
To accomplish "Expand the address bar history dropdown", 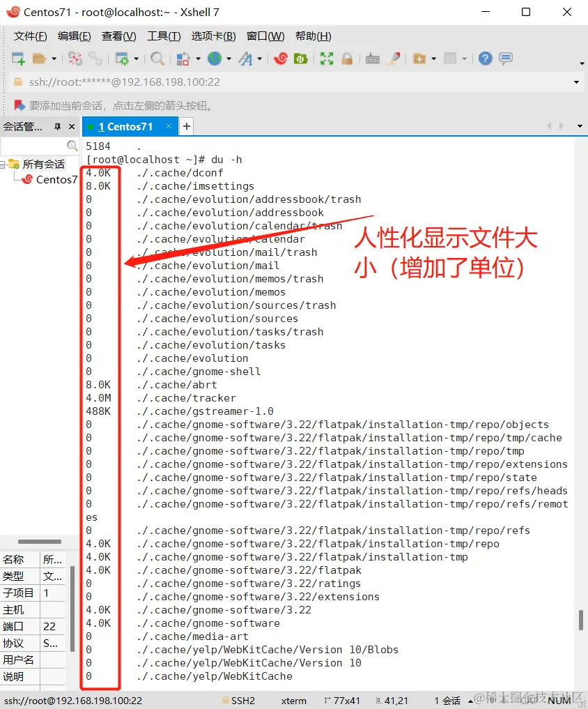I will tap(576, 82).
